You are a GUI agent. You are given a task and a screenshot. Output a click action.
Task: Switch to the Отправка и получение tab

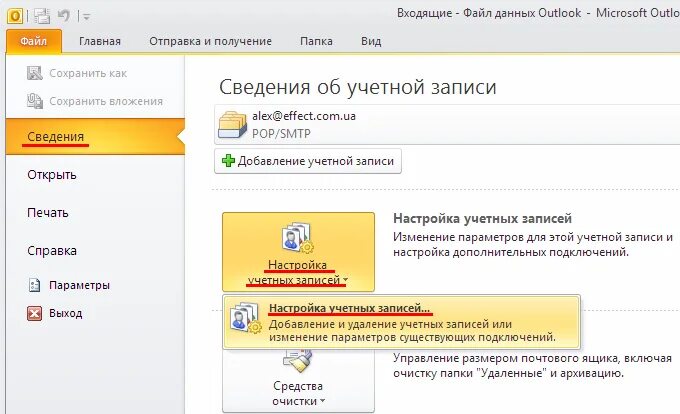[210, 41]
